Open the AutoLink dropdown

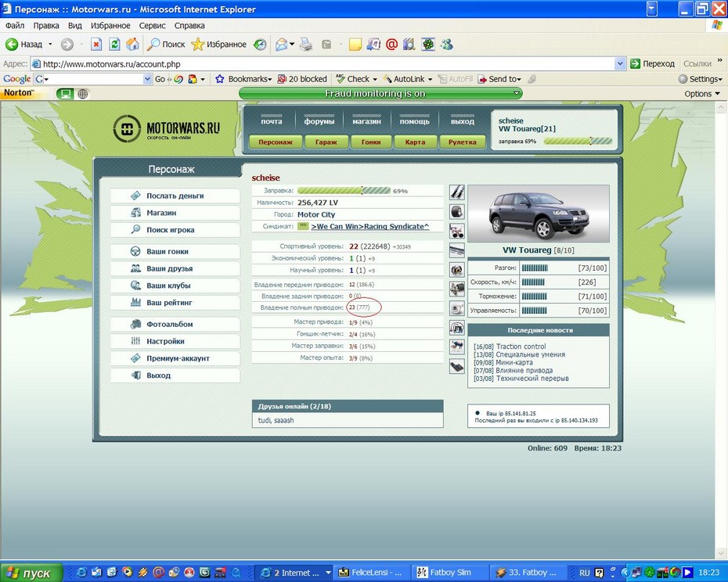pos(430,79)
